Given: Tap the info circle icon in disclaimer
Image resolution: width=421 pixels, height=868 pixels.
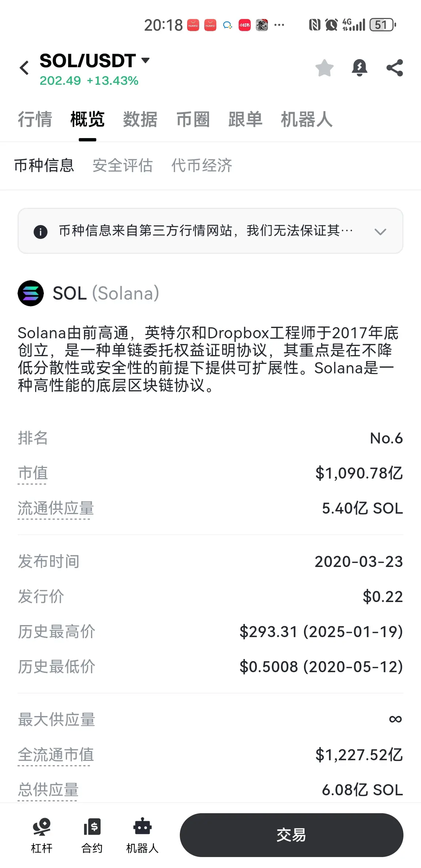Looking at the screenshot, I should click(x=41, y=232).
